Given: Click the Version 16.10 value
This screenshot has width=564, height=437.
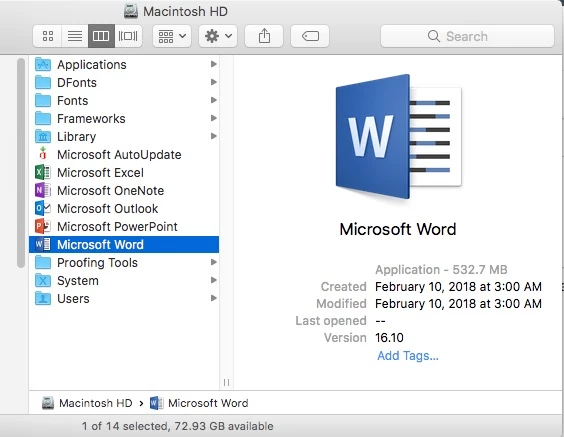Looking at the screenshot, I should point(389,338).
